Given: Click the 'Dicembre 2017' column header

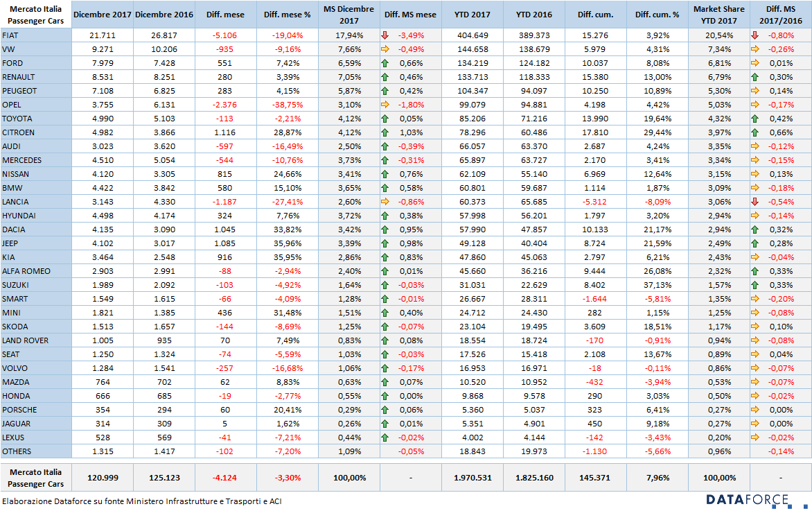Looking at the screenshot, I should 103,15.
